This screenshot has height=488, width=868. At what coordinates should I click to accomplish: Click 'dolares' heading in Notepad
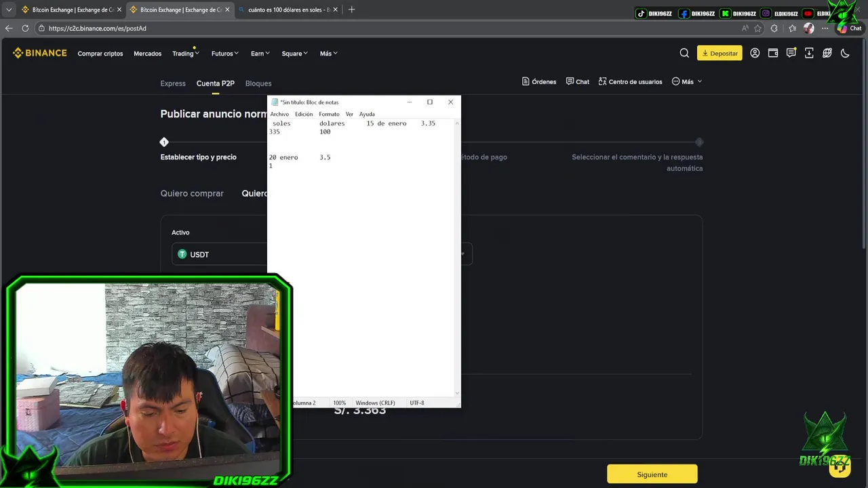[x=332, y=123]
